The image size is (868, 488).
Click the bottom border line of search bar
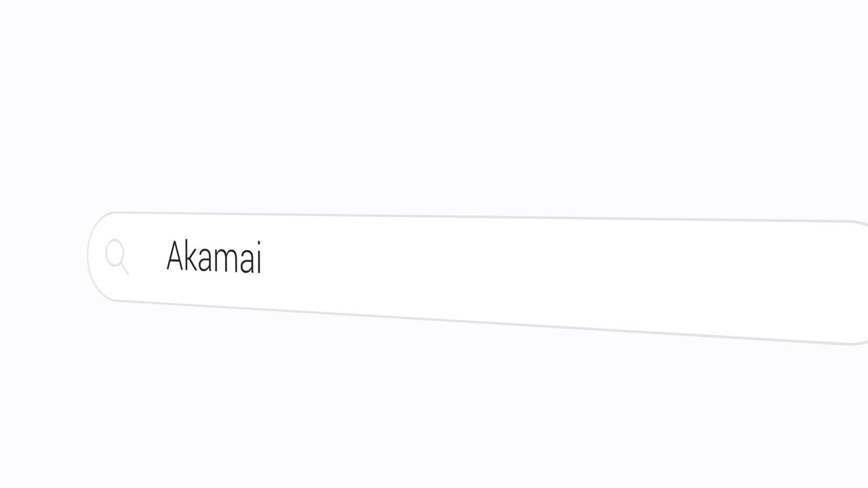point(475,322)
